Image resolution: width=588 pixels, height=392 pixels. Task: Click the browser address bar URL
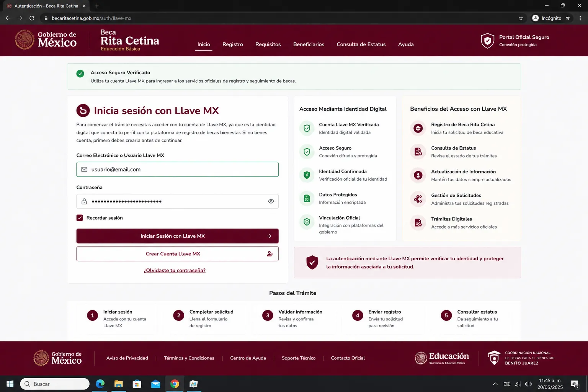(x=91, y=18)
